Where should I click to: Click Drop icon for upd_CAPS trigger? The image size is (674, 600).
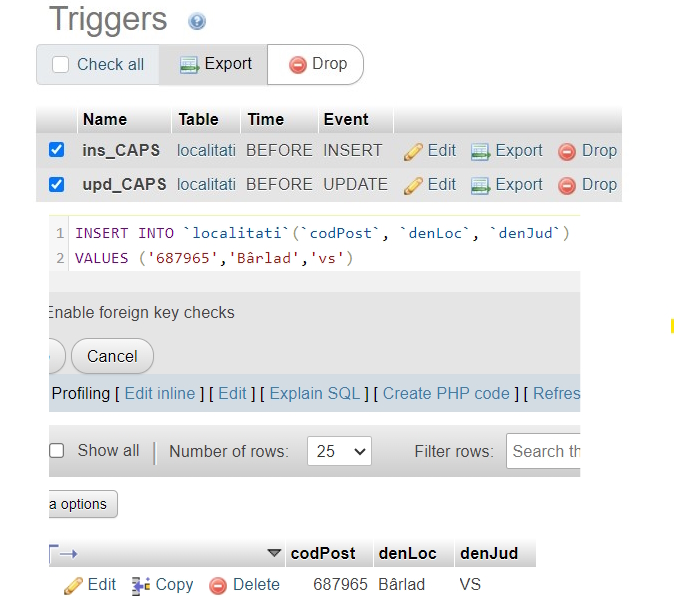pos(567,185)
